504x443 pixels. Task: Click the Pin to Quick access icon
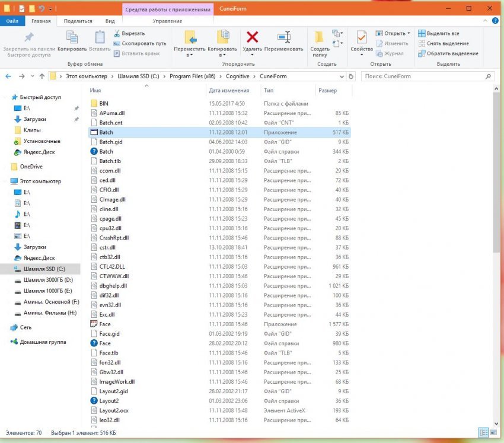tap(29, 37)
